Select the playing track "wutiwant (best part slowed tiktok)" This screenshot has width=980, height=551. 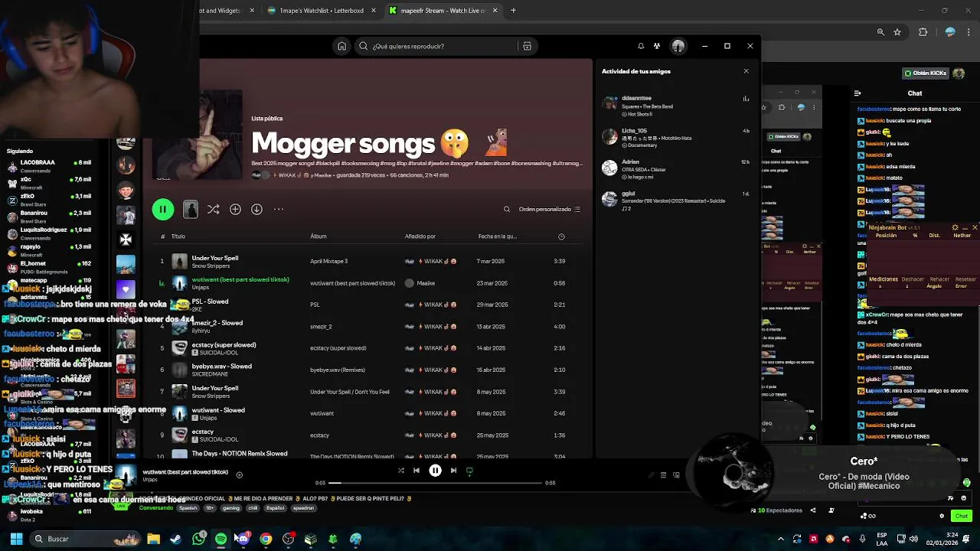tap(240, 279)
